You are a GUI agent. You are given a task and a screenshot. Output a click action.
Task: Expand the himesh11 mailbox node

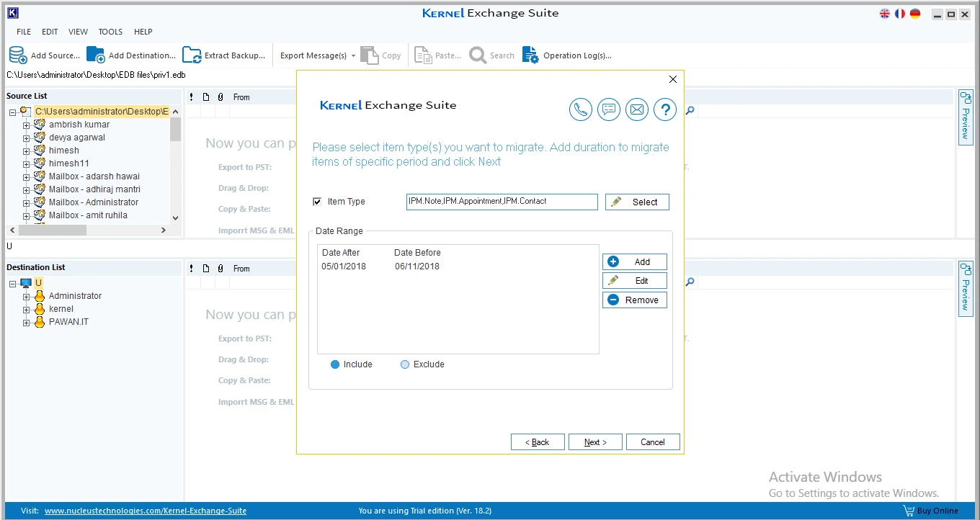point(27,164)
